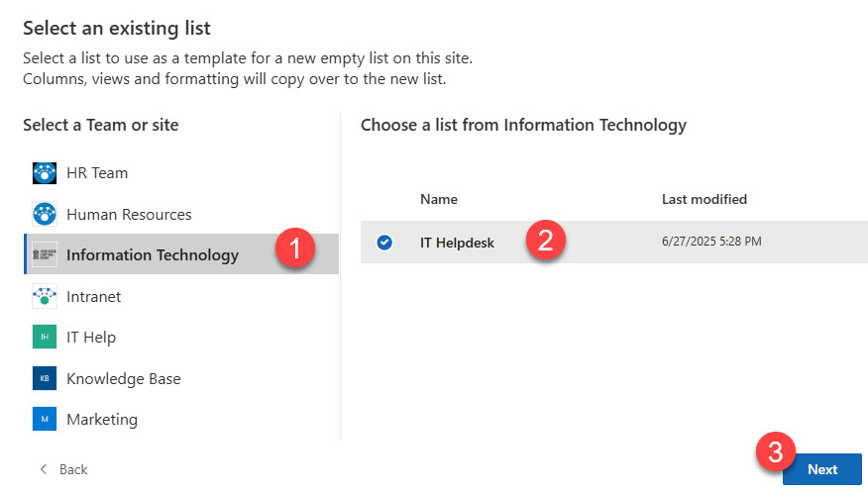
Task: Open the IT Help site lists
Action: pyautogui.click(x=91, y=338)
